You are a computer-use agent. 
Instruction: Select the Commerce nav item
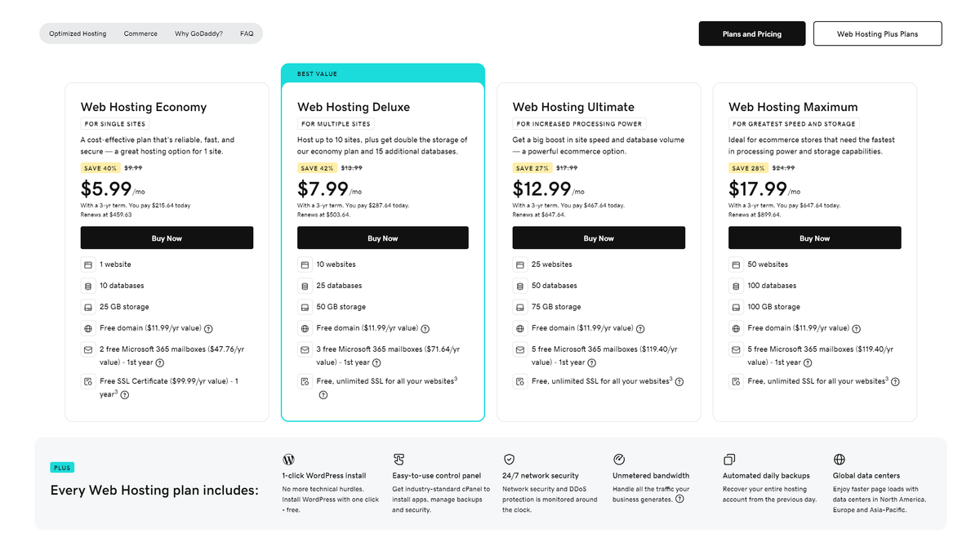point(140,33)
